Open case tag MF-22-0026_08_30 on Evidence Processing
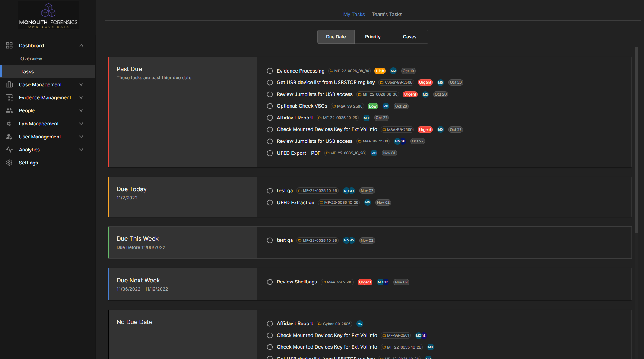Screen dimensions: 644x359 pyautogui.click(x=349, y=71)
